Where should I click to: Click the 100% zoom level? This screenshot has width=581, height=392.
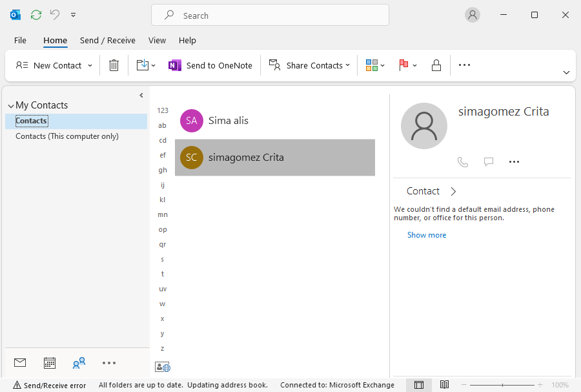[560, 385]
